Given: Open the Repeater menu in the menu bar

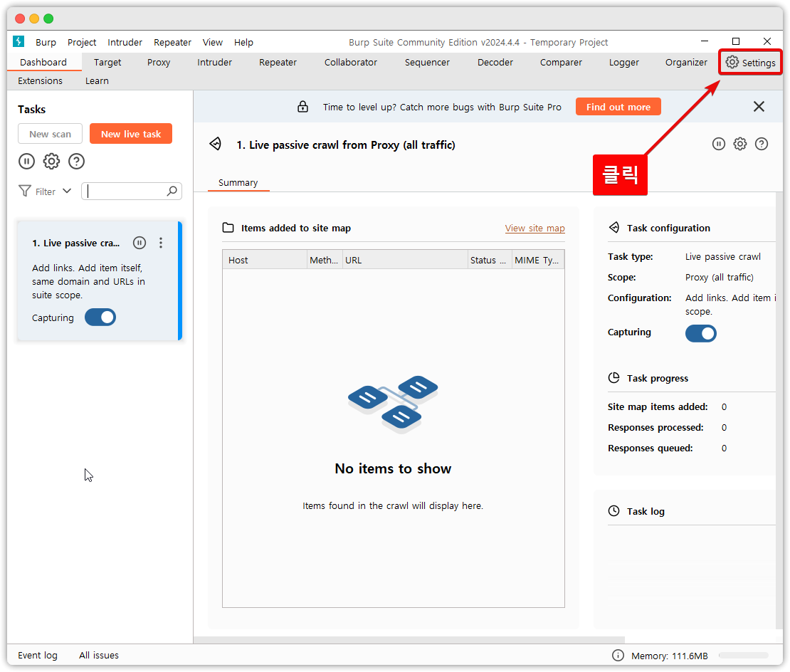Looking at the screenshot, I should (172, 42).
